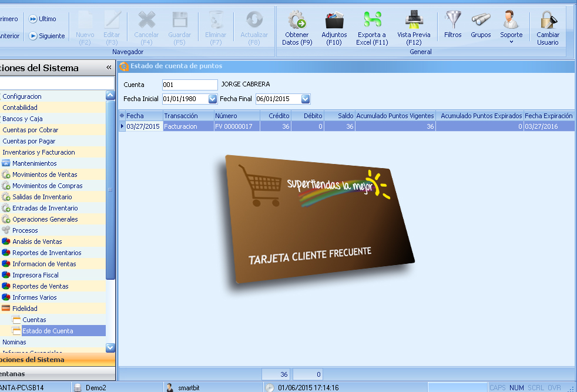This screenshot has width=577, height=392.
Task: Open the Fecha Final date dropdown
Action: click(305, 99)
